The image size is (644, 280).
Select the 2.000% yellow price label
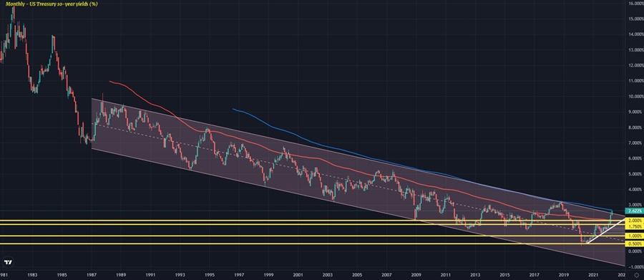pos(634,221)
